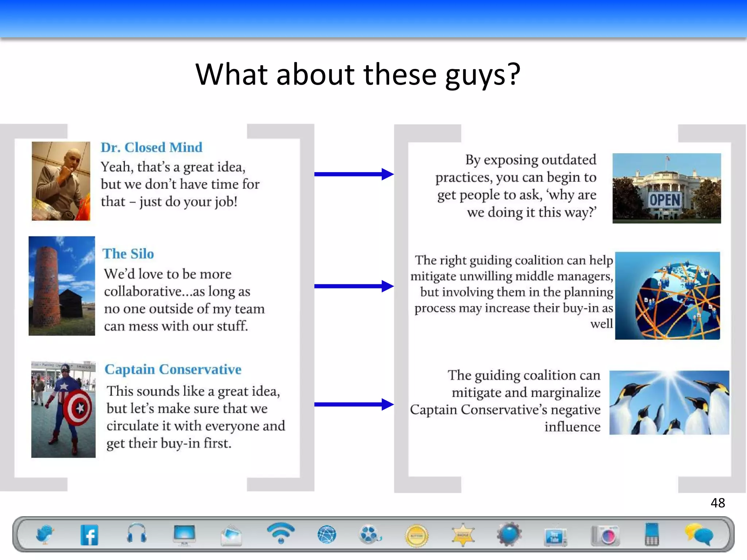Click the Captain Conservative heading
The height and width of the screenshot is (560, 747).
[173, 369]
